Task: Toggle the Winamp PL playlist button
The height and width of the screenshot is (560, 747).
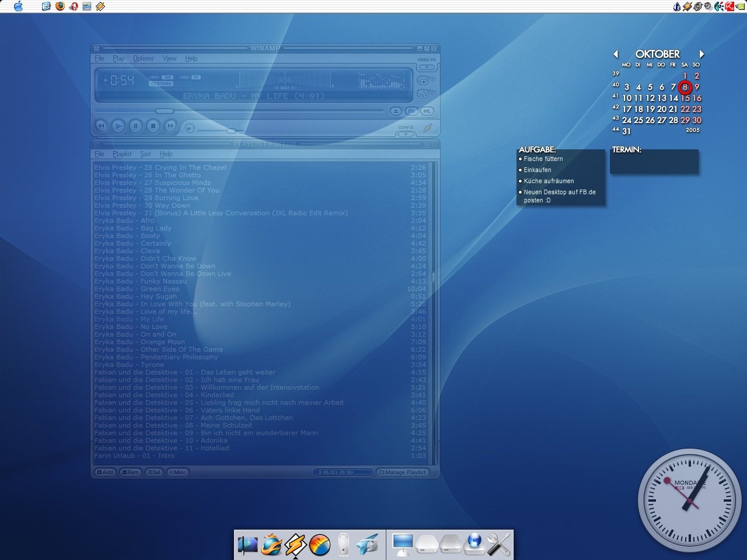Action: 412,111
